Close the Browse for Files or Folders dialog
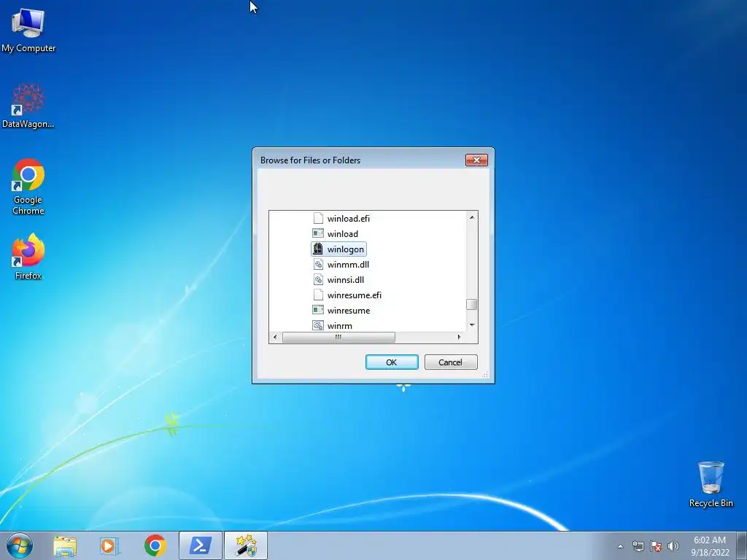The image size is (747, 560). (x=476, y=160)
